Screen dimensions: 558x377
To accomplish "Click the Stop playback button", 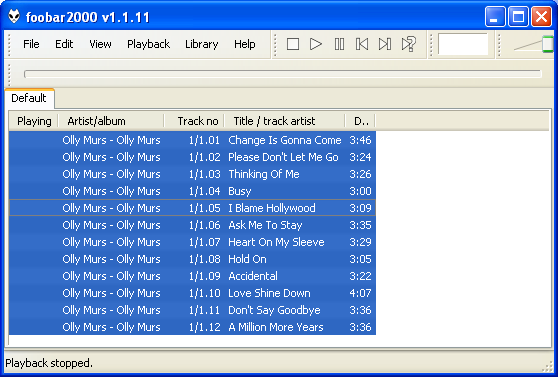I will coord(293,44).
